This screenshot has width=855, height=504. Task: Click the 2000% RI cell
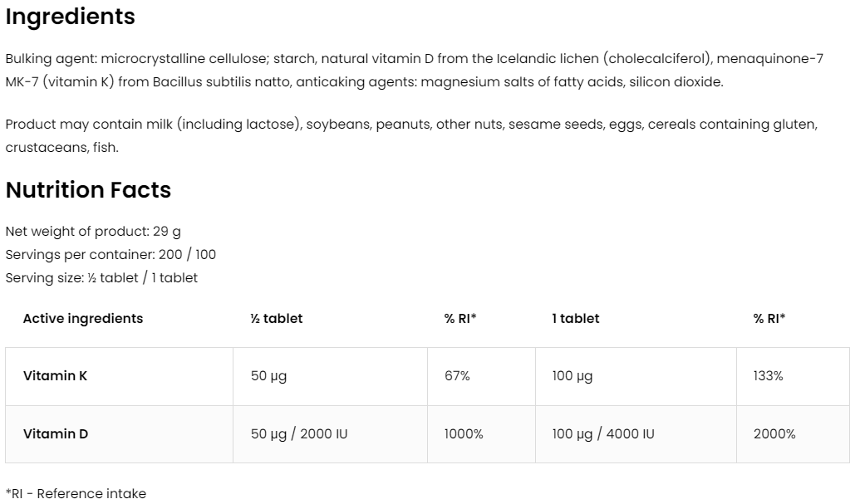pyautogui.click(x=774, y=434)
